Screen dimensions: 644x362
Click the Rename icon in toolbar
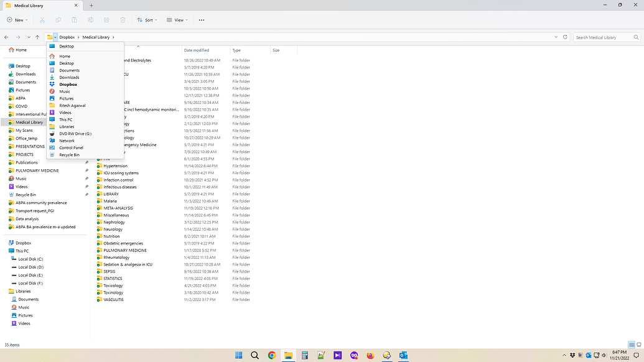90,20
